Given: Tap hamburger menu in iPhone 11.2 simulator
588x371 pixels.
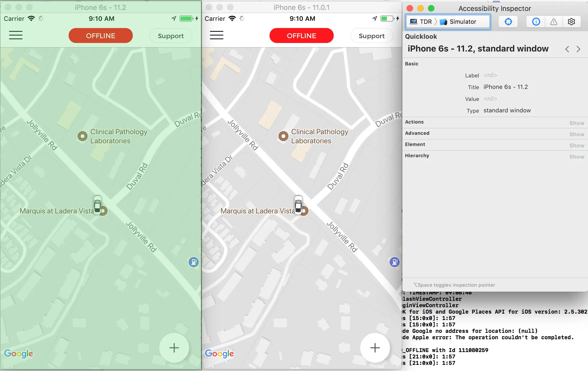Looking at the screenshot, I should click(15, 35).
